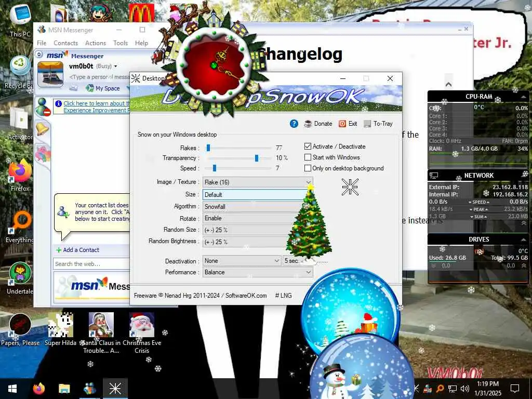
Task: Select the Everything search desktop shortcut
Action: [x=20, y=227]
